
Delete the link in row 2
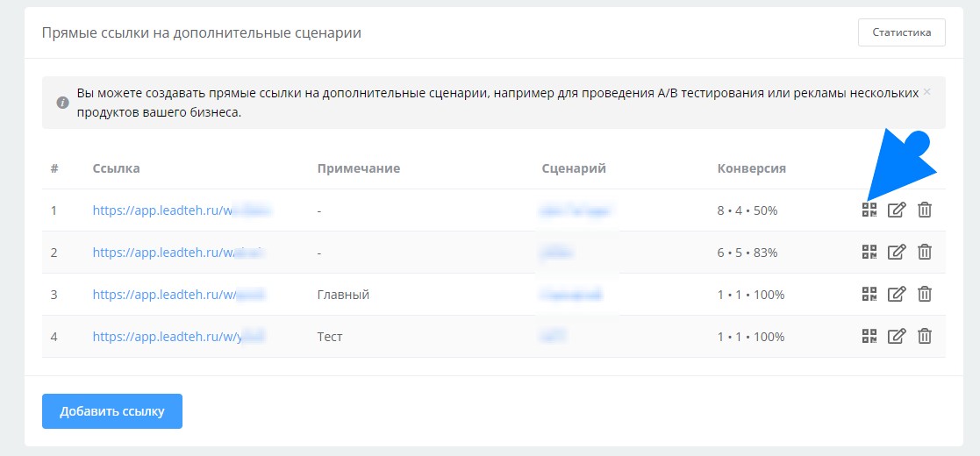924,252
